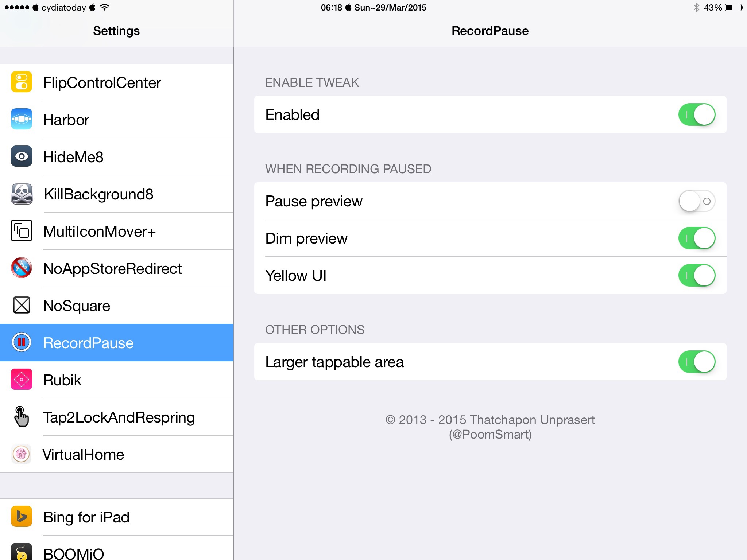Tap the Enabled label text

292,115
